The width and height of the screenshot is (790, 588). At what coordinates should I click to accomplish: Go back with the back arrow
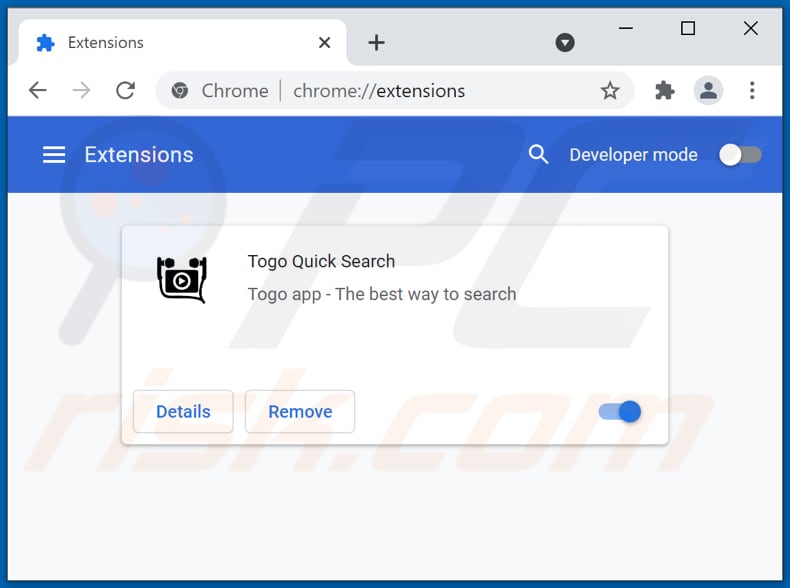point(38,91)
